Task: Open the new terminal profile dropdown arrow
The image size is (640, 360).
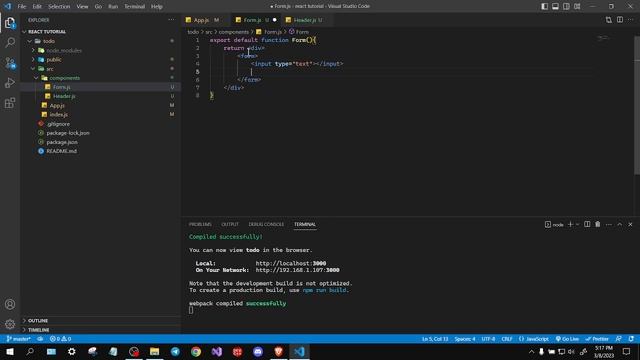Action: [x=578, y=224]
